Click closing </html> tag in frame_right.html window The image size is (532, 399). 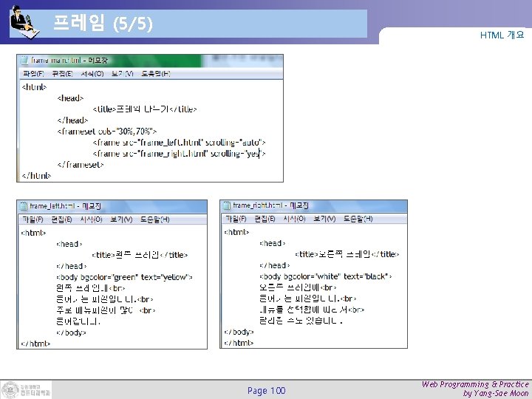click(x=239, y=343)
